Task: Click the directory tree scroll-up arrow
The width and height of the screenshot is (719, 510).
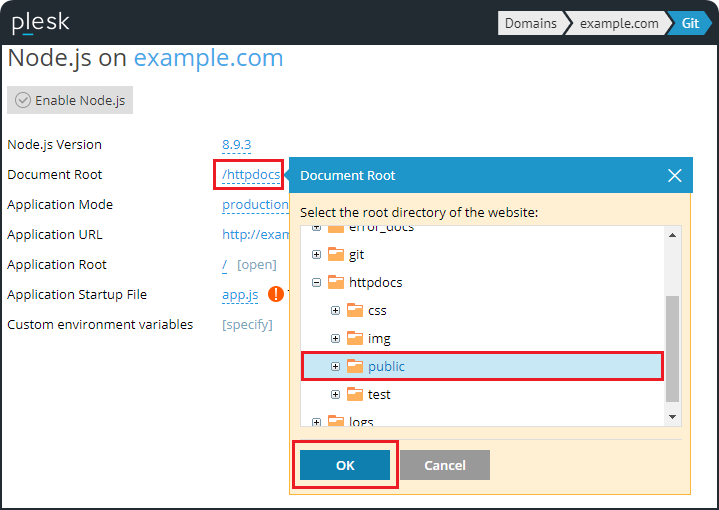Action: 672,235
